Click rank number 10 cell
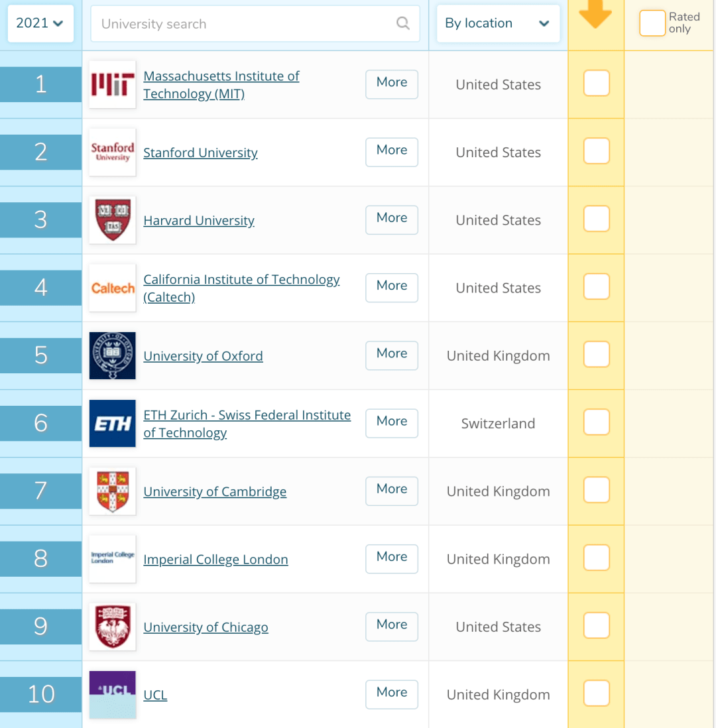The height and width of the screenshot is (728, 716). [x=41, y=694]
